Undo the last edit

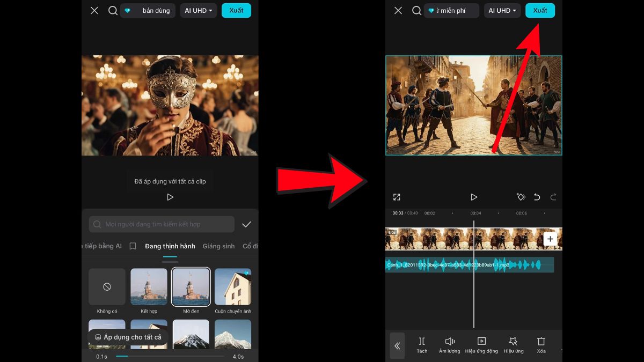(537, 197)
